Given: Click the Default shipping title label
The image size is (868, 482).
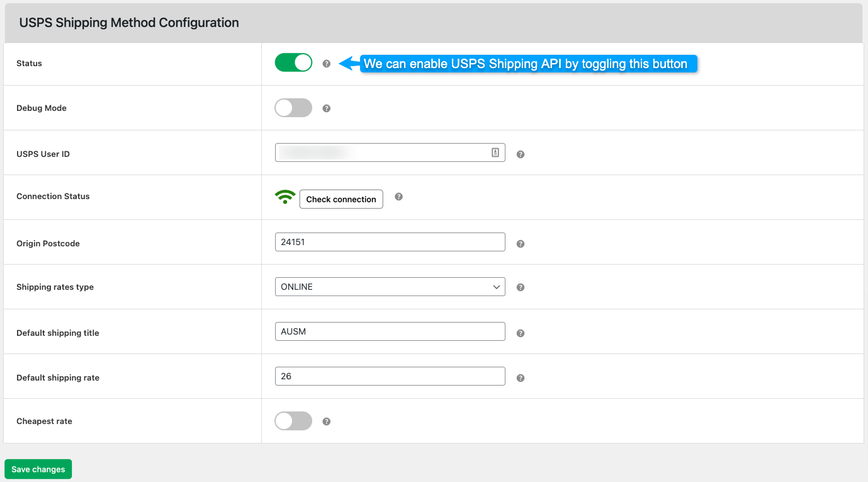Looking at the screenshot, I should click(58, 333).
